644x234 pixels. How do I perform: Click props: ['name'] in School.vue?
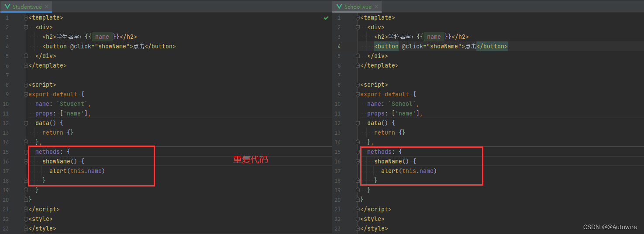393,114
